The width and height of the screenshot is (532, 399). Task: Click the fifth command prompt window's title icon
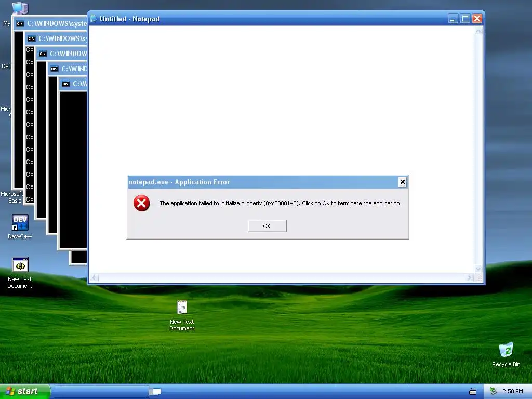(66, 84)
